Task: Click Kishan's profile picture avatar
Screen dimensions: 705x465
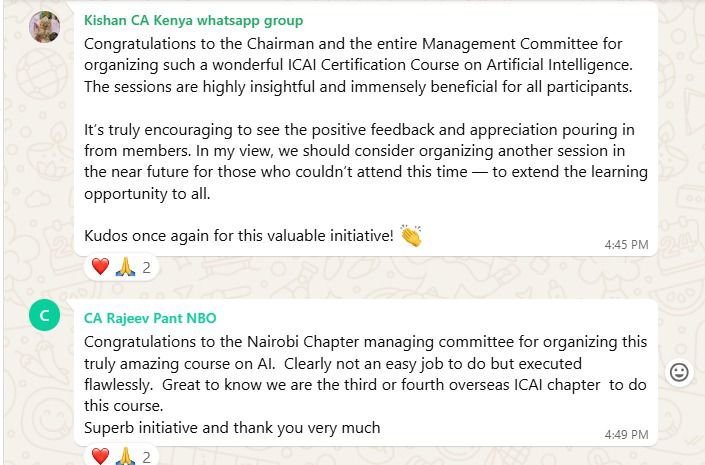Action: [x=44, y=27]
